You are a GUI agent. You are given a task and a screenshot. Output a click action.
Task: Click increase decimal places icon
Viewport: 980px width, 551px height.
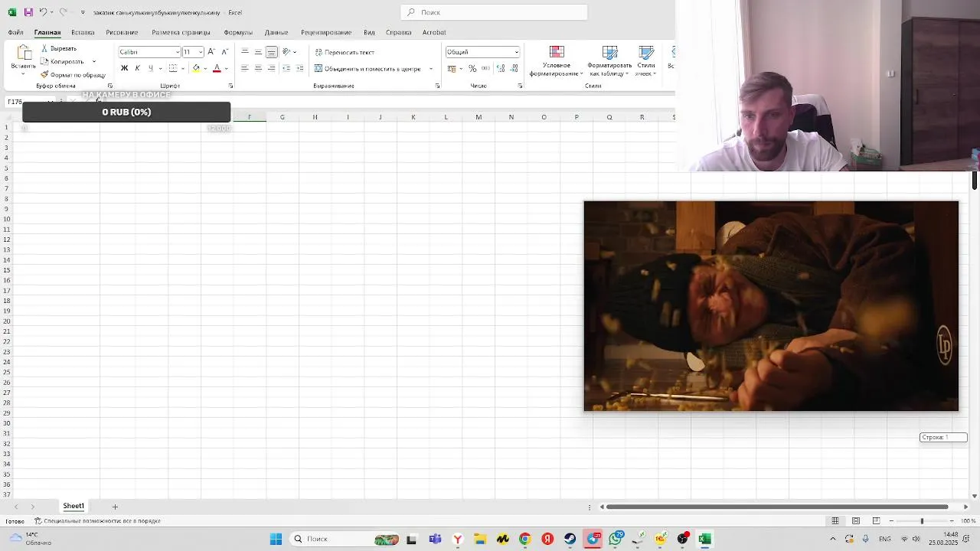click(x=500, y=68)
